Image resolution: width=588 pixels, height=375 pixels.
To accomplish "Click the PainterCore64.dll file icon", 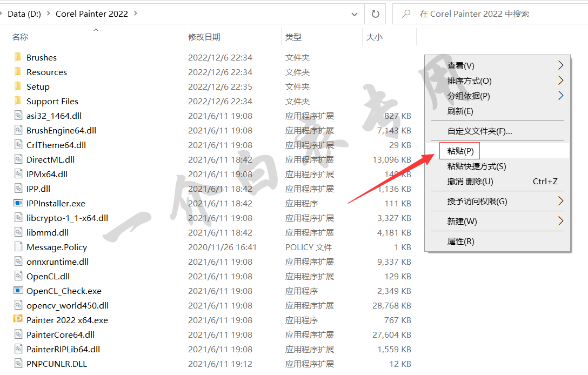I will tap(18, 334).
